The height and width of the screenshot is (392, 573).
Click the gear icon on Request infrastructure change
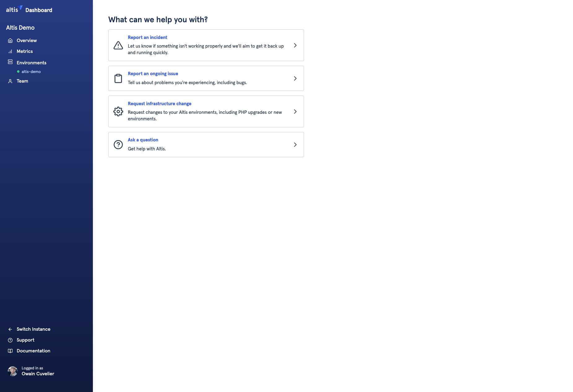118,111
